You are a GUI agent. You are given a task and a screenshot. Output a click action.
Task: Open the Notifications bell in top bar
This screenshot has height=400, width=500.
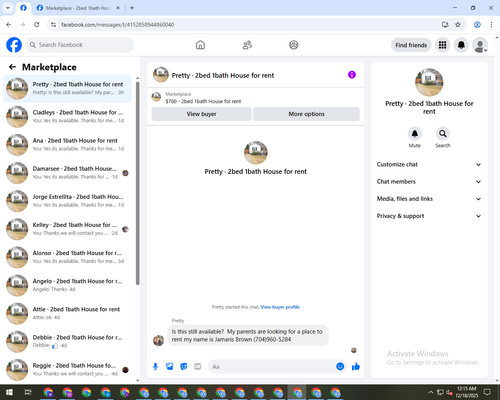[x=461, y=45]
